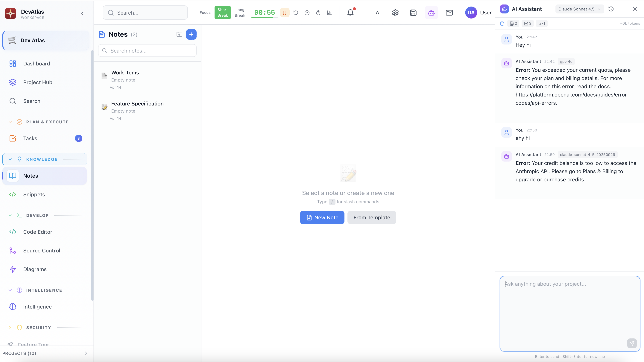Image resolution: width=644 pixels, height=362 pixels.
Task: Switch timer mode to Focus
Action: (205, 13)
